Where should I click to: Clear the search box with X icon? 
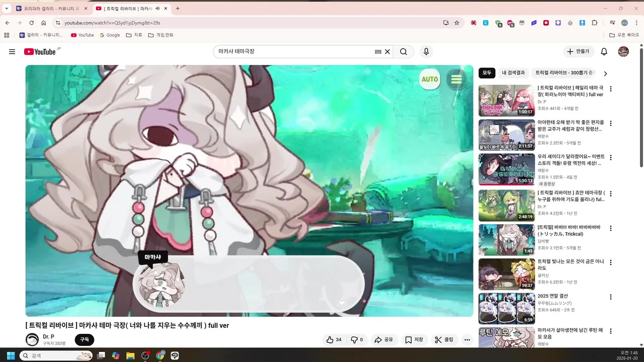tap(387, 52)
